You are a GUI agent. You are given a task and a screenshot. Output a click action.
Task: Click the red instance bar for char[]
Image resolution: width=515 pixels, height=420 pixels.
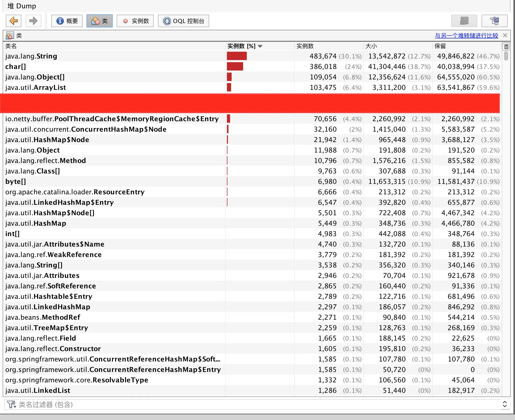coord(235,67)
